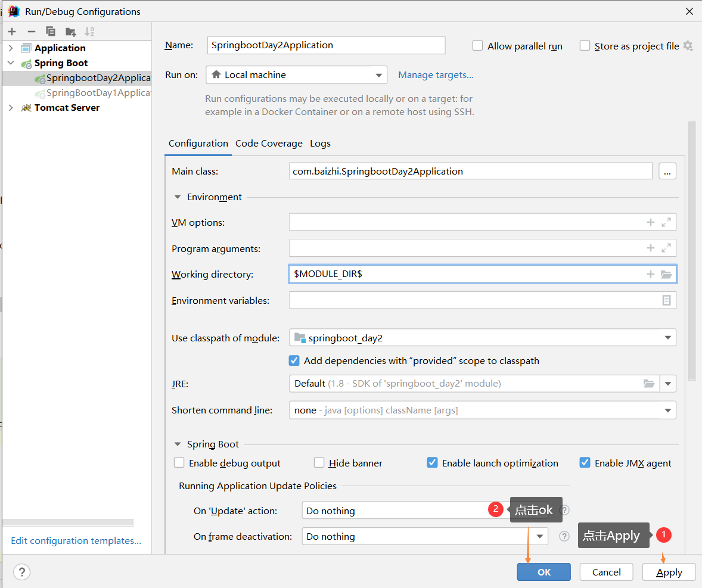
Task: Open Manage targets link
Action: pyautogui.click(x=436, y=74)
